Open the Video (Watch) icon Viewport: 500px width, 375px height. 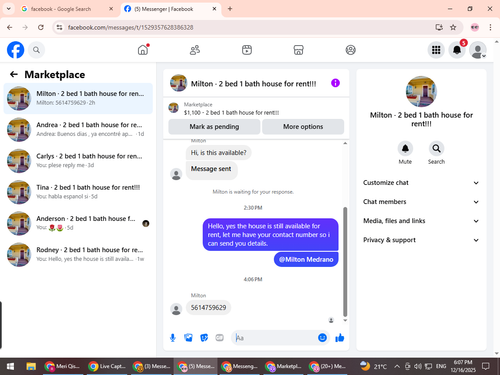click(247, 50)
